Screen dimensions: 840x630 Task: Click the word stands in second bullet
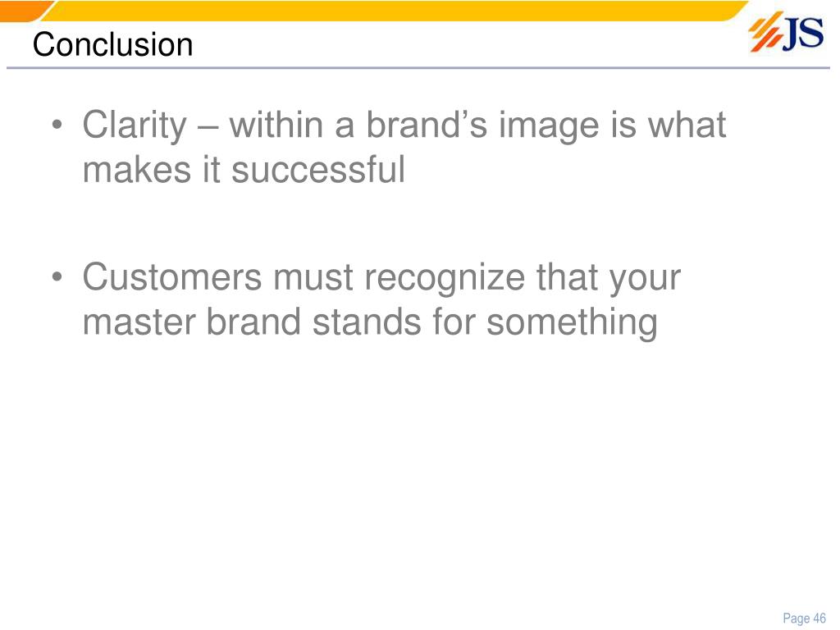[x=367, y=322]
